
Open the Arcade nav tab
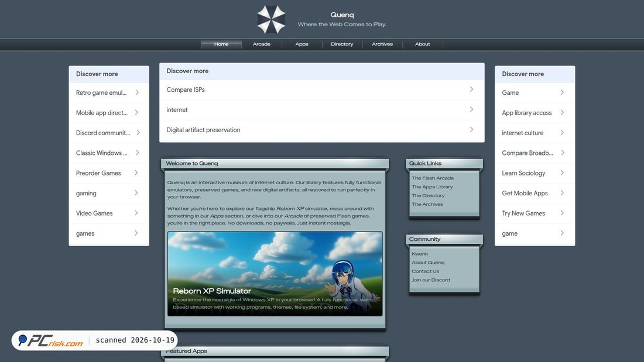tap(262, 44)
